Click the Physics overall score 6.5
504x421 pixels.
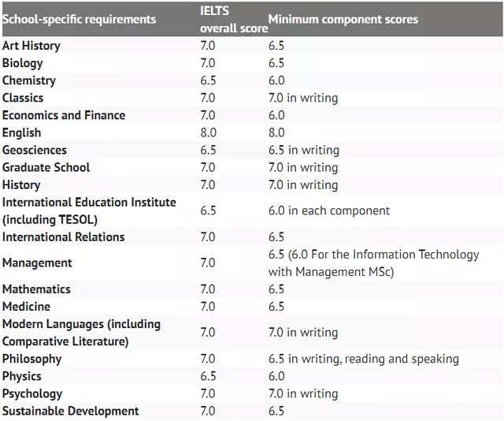pos(208,376)
